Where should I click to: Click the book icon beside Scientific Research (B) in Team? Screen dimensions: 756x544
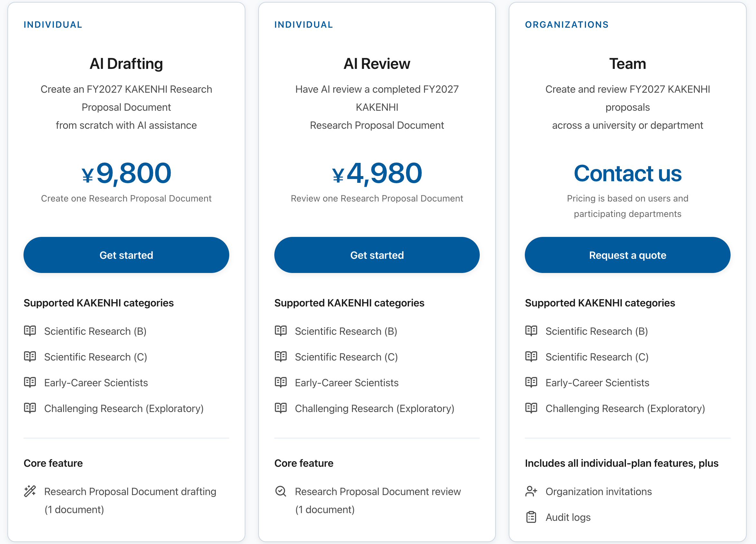coord(531,331)
